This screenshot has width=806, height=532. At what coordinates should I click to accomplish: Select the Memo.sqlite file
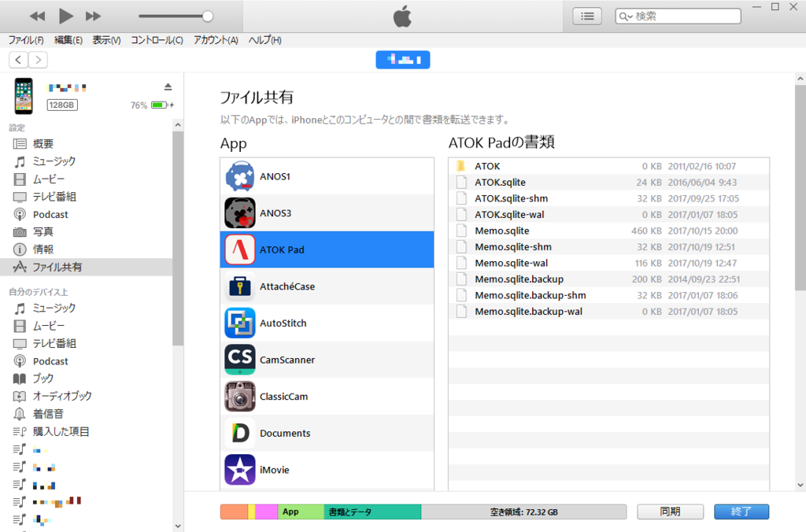coord(608,231)
